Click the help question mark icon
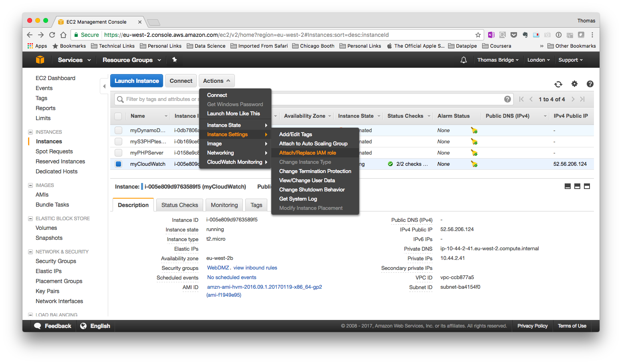Viewport: 622px width, 364px height. (590, 84)
